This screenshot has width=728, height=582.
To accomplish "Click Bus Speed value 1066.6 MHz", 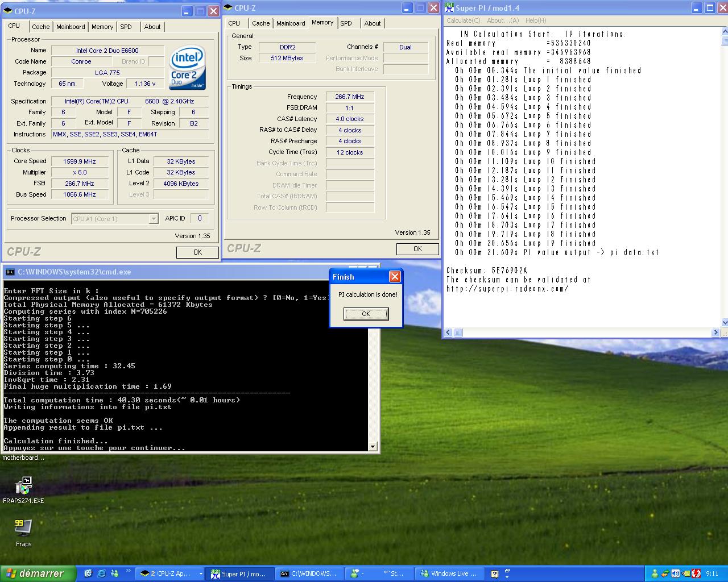I will click(x=80, y=194).
